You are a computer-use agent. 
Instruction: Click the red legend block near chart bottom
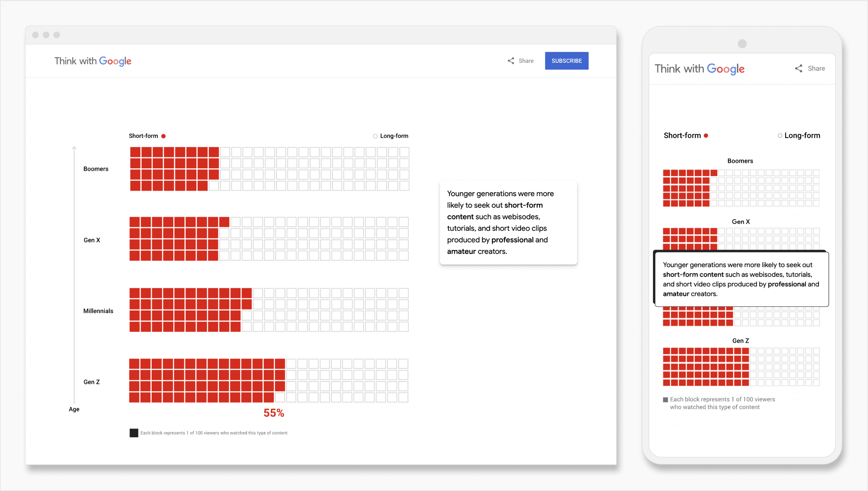[133, 433]
